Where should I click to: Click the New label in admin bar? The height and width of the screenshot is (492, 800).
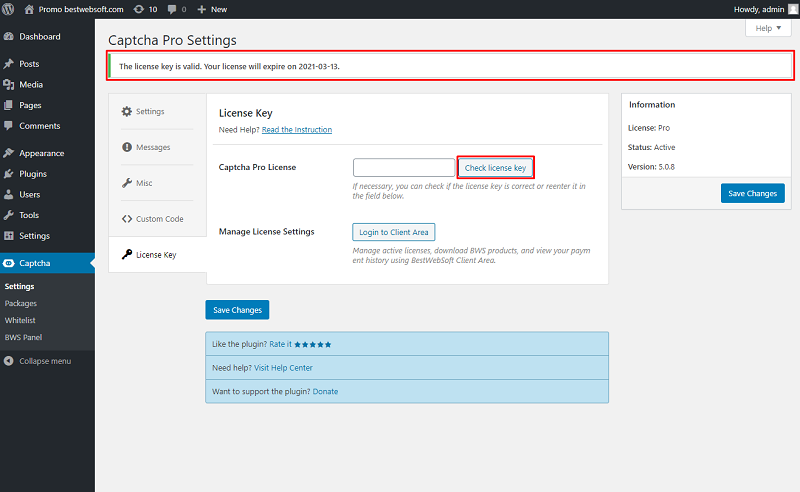219,9
